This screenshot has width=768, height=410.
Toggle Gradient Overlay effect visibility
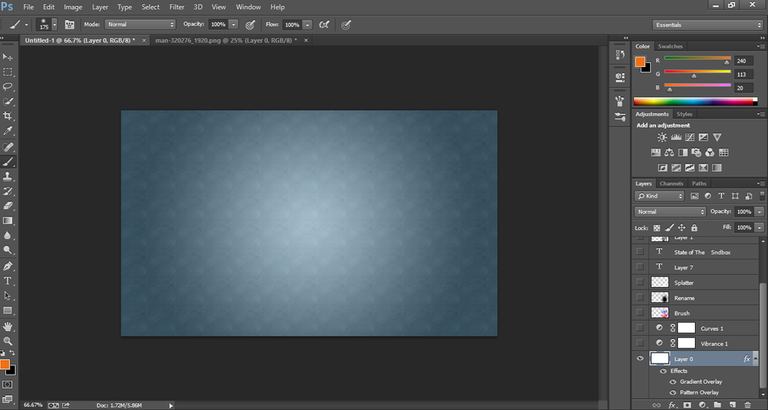click(x=671, y=381)
